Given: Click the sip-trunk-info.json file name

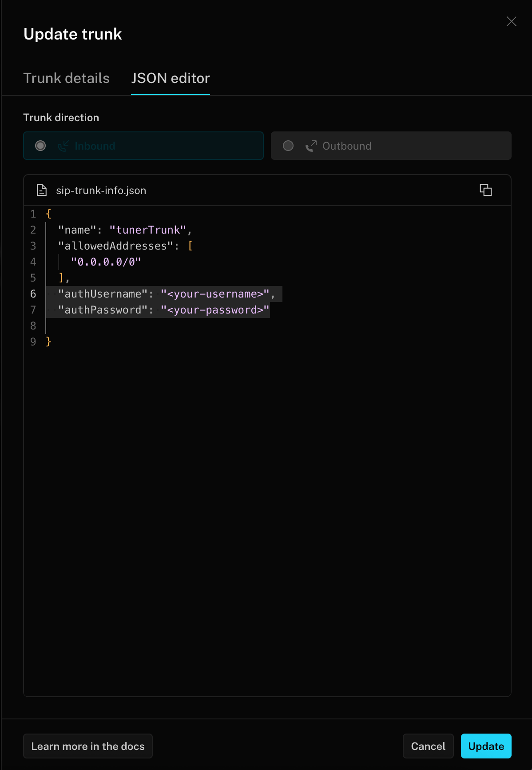Looking at the screenshot, I should (x=101, y=190).
